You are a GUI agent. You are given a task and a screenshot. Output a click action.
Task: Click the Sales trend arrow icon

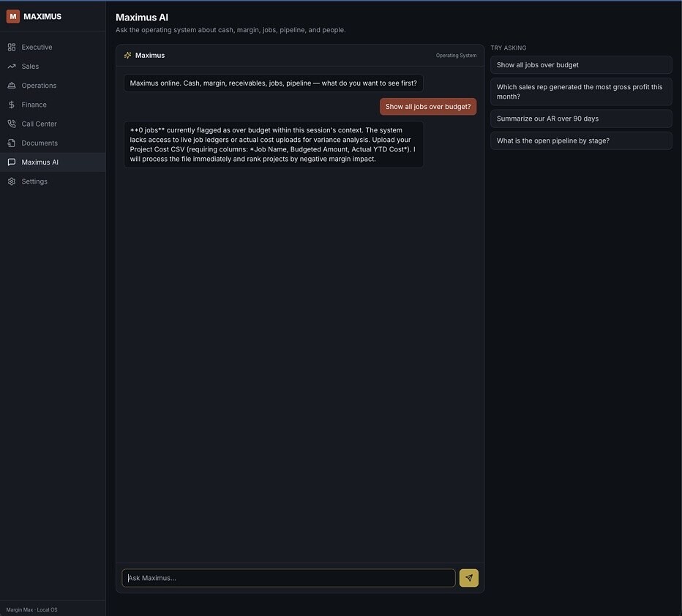12,66
